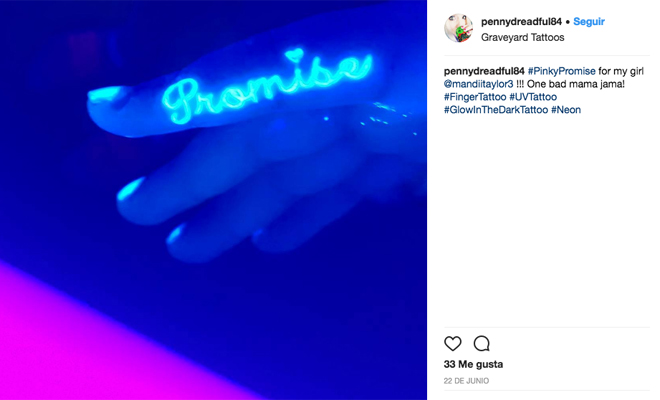Click the glowing heart above Promise

pos(294,54)
